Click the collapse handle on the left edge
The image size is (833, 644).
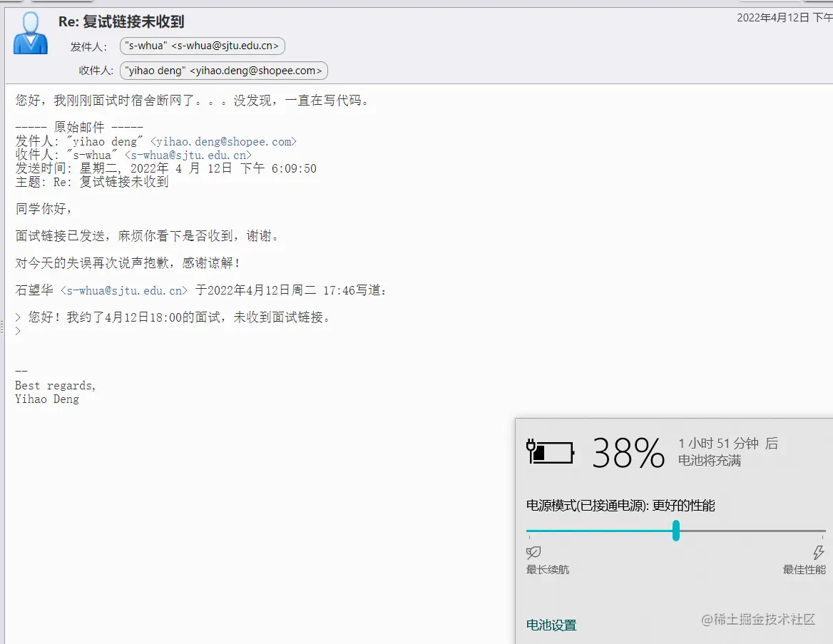[2, 327]
